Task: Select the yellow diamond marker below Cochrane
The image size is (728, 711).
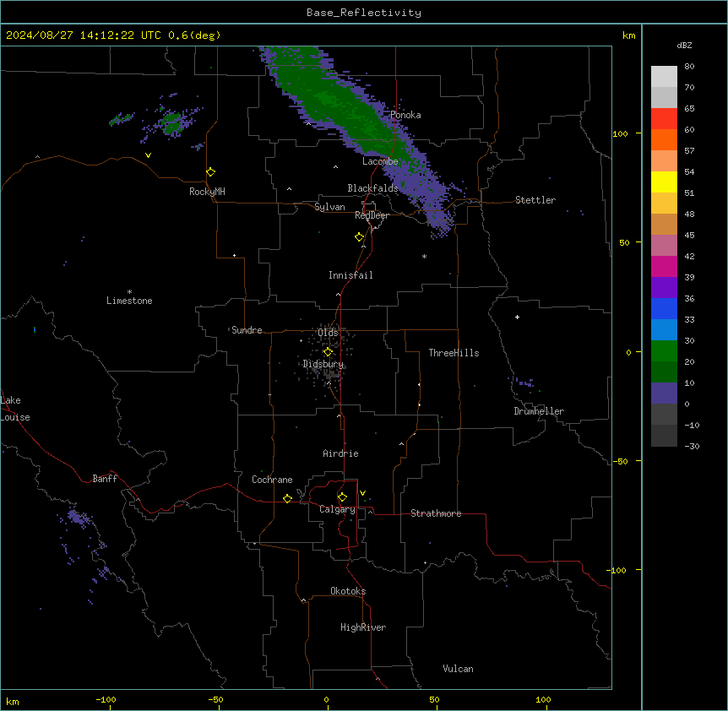Action: click(x=287, y=498)
